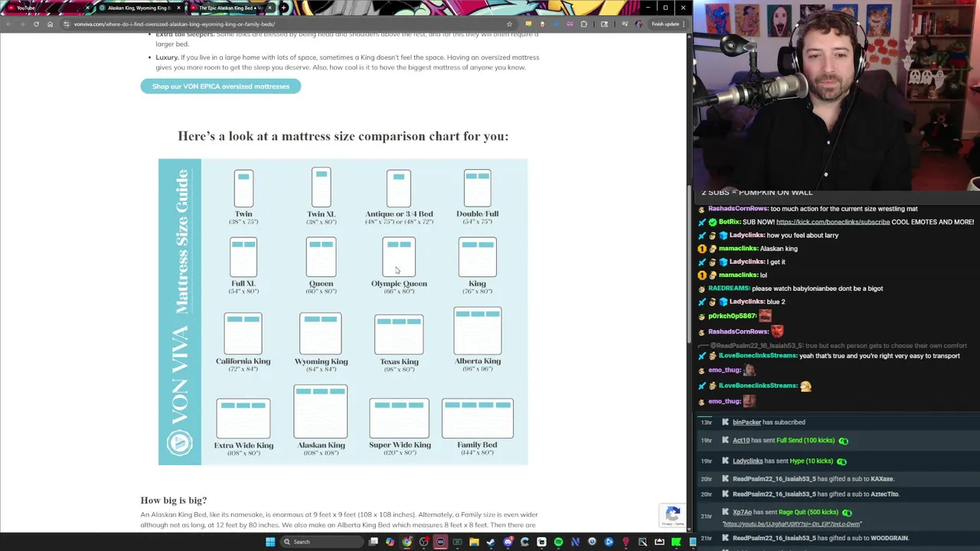This screenshot has width=980, height=551.
Task: Select the Olympic Queen label text
Action: click(399, 283)
